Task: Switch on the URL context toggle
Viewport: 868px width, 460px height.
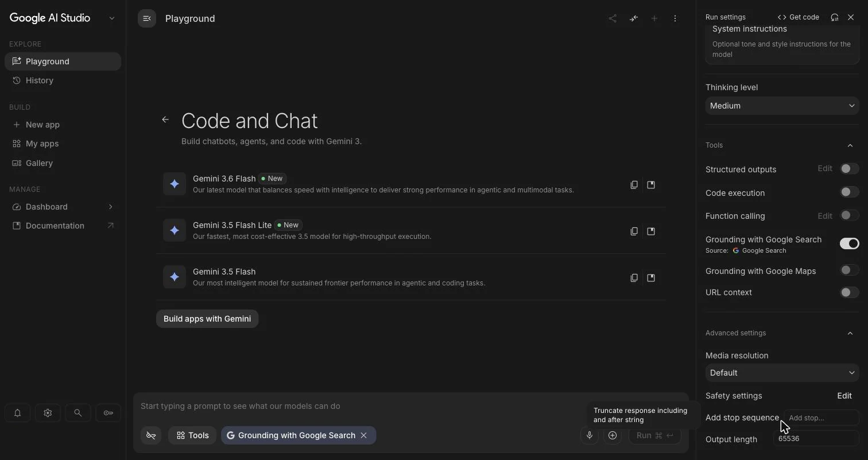Action: (x=849, y=292)
